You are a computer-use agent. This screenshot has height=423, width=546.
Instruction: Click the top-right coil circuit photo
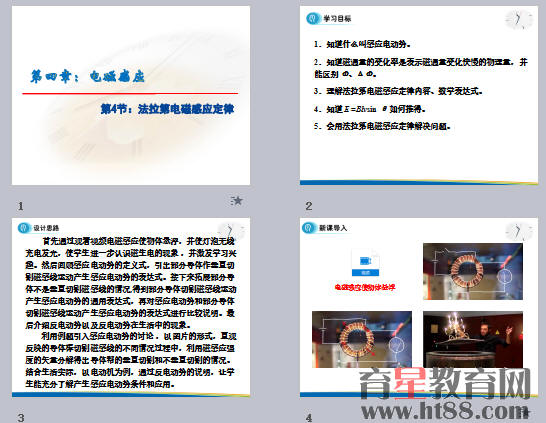(x=473, y=271)
